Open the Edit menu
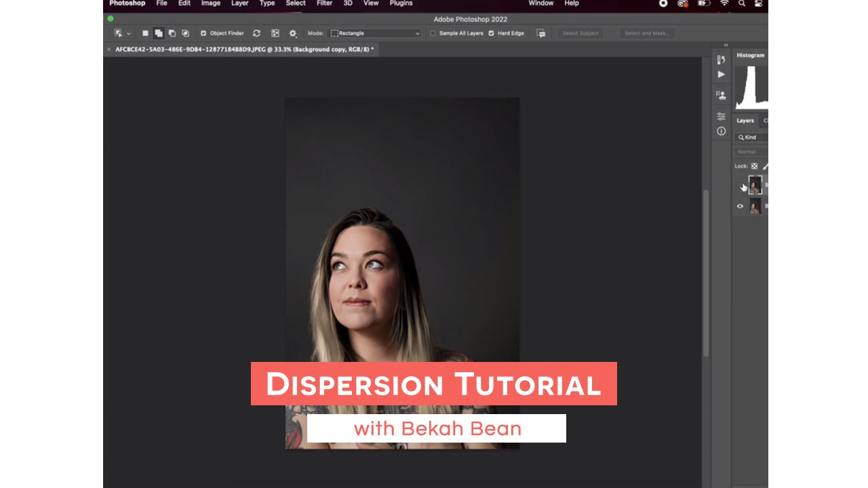 tap(184, 3)
